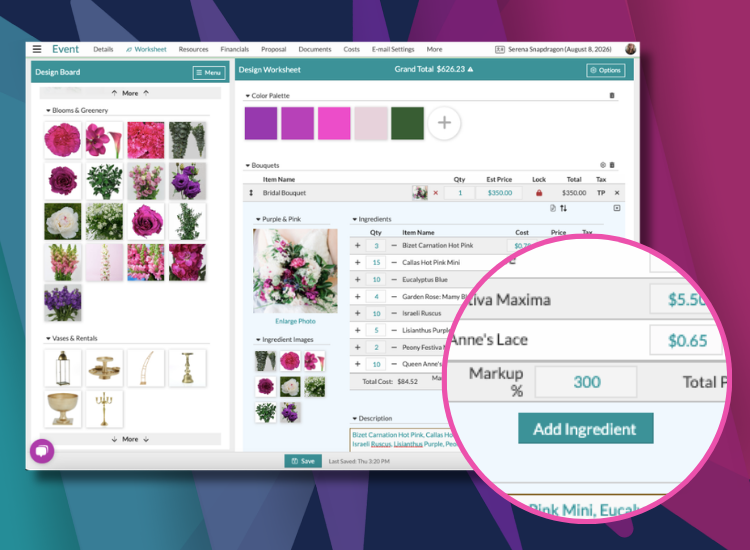Select the gold compote bowl vase thumbnail
The height and width of the screenshot is (550, 750).
point(63,409)
